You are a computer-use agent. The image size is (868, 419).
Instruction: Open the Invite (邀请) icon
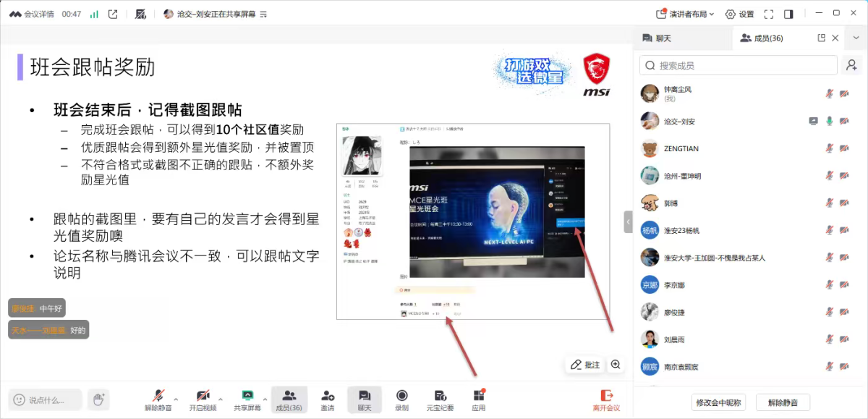[x=328, y=399]
